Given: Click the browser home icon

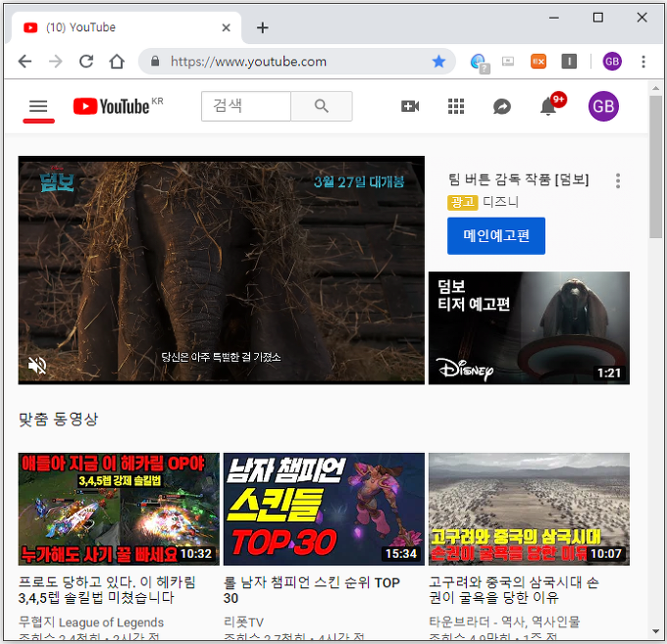Looking at the screenshot, I should [117, 62].
